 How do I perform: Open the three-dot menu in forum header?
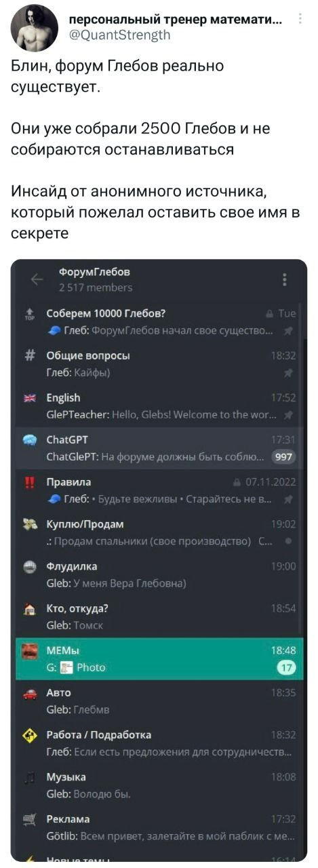pos(284,279)
